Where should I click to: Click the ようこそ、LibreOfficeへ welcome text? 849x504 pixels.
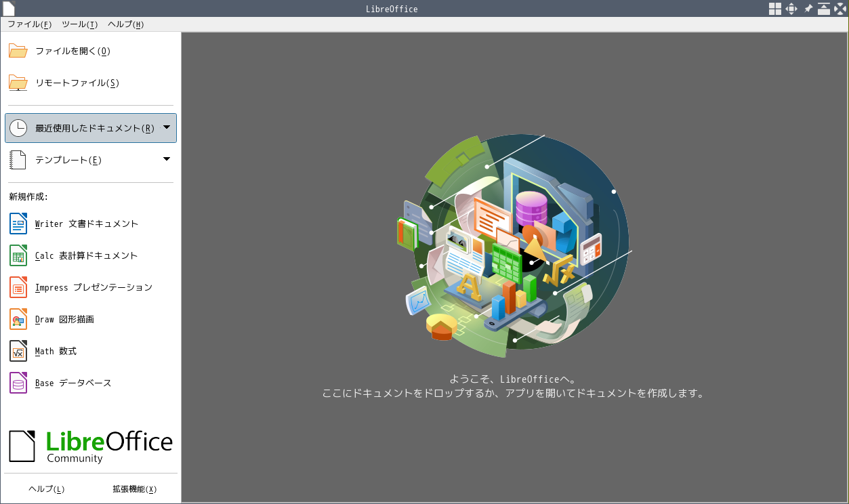coord(514,379)
